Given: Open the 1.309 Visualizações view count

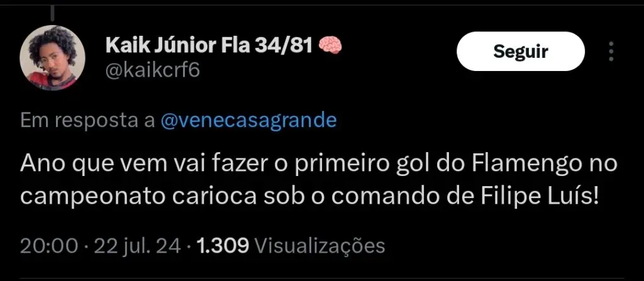Looking at the screenshot, I should [291, 246].
